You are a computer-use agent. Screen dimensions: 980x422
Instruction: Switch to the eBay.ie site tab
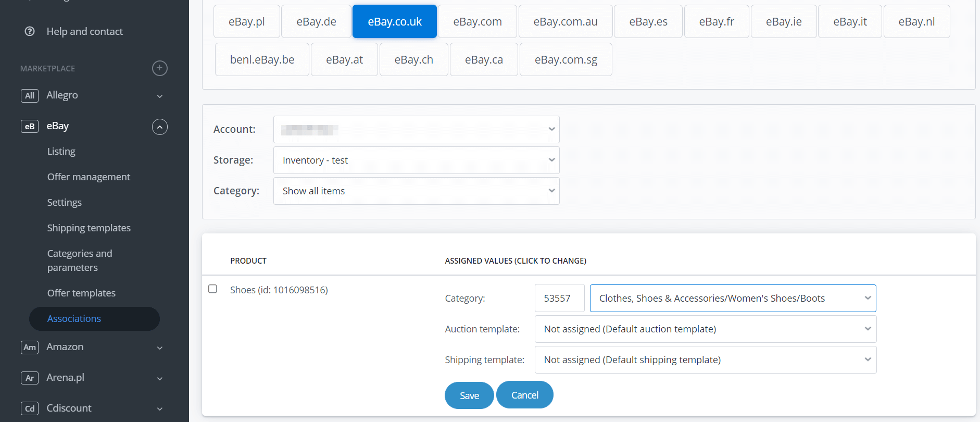pyautogui.click(x=784, y=21)
